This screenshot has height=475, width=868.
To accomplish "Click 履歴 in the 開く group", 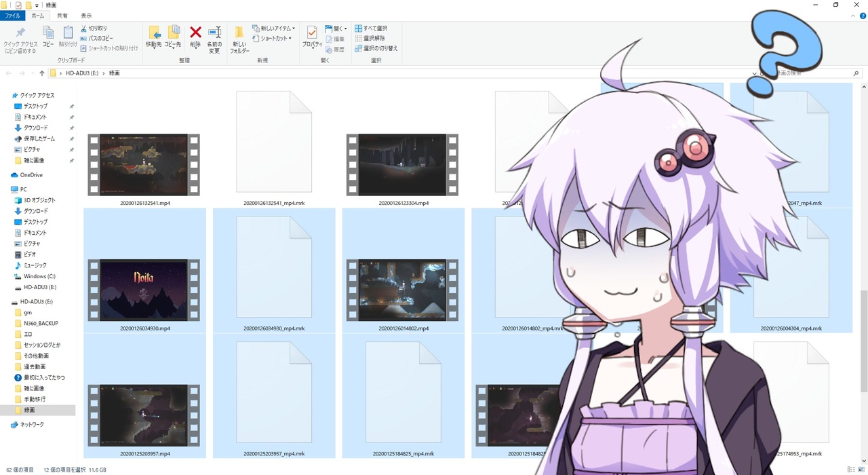I will click(x=335, y=49).
